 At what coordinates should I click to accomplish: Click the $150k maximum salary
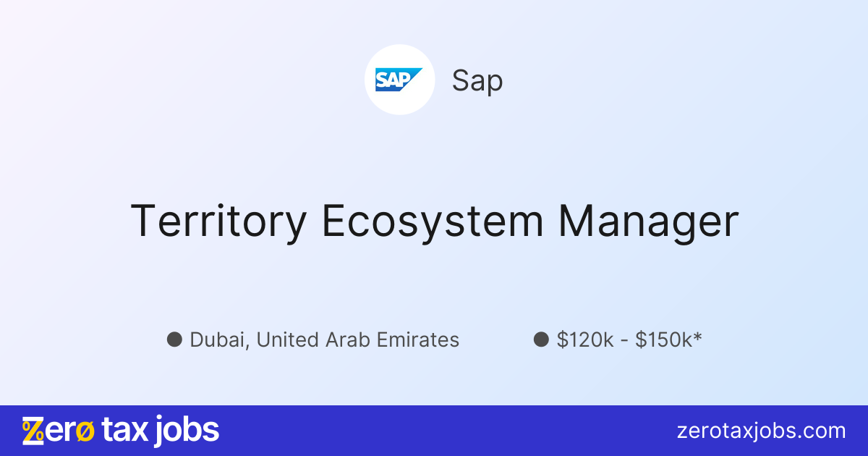663,339
